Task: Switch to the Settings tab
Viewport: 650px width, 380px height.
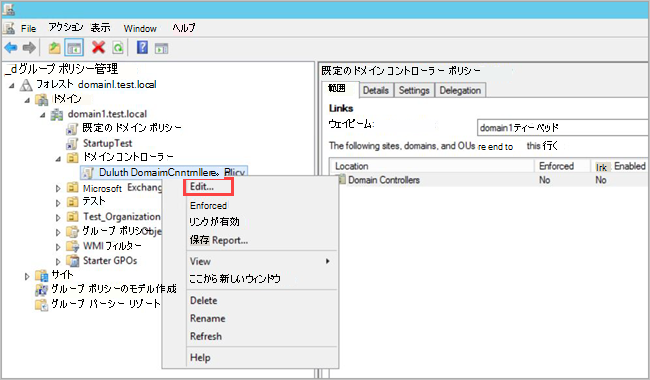Action: (x=414, y=90)
